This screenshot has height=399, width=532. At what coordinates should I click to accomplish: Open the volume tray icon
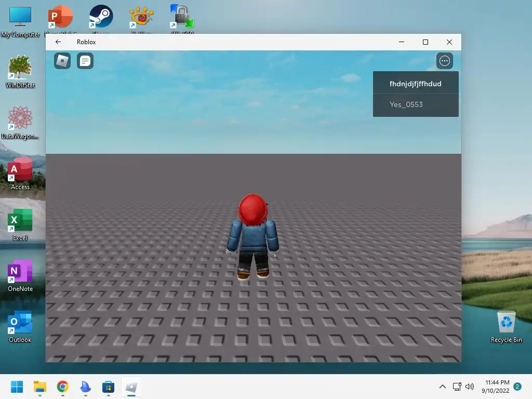(470, 387)
